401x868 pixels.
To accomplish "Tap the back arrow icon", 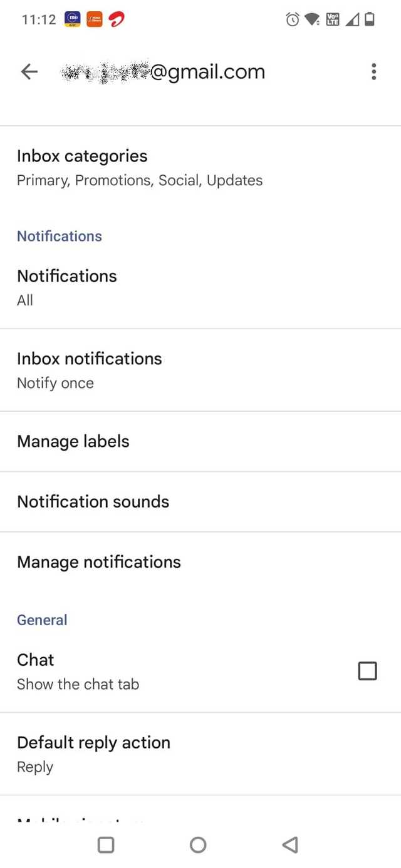I will coord(29,72).
